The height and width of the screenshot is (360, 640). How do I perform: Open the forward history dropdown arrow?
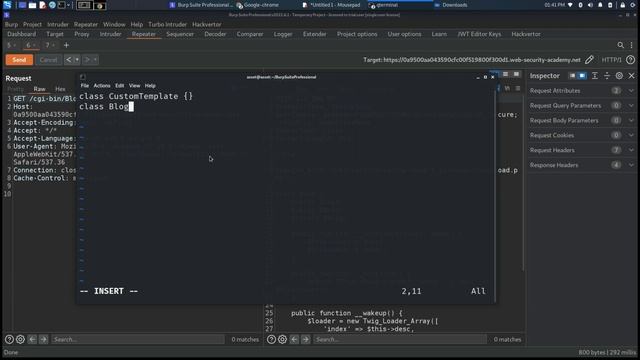point(95,60)
